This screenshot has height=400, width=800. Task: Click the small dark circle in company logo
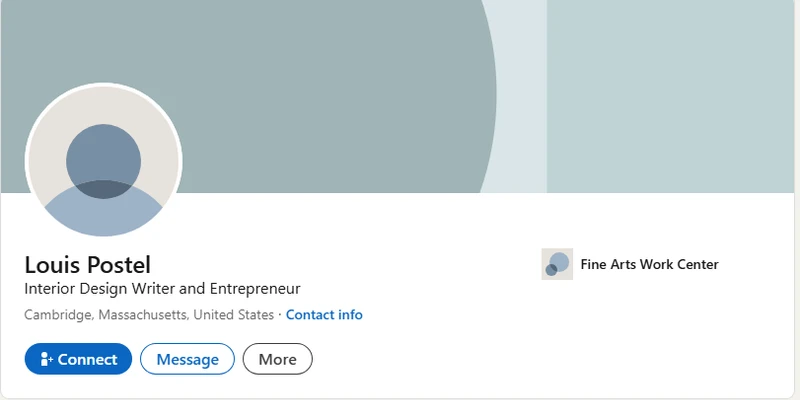pos(551,270)
